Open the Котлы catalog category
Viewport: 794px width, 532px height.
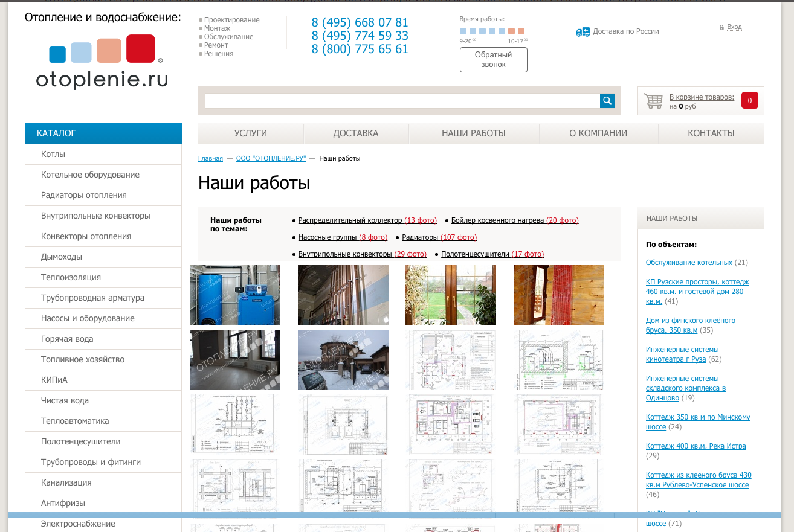(x=103, y=155)
